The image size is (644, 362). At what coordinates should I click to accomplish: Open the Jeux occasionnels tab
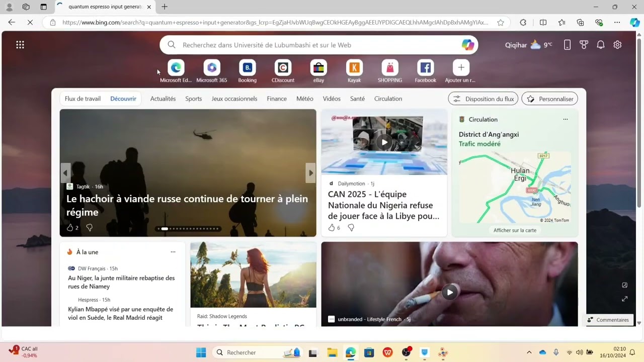[x=234, y=99]
